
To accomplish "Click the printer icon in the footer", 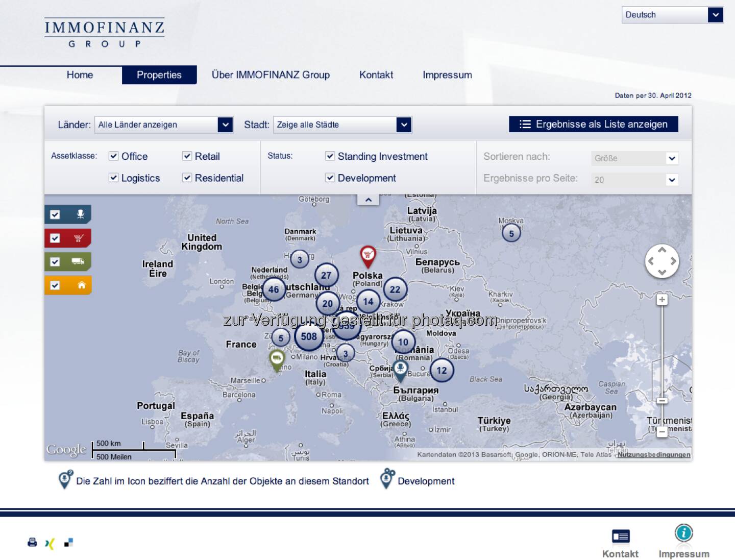I will point(32,542).
